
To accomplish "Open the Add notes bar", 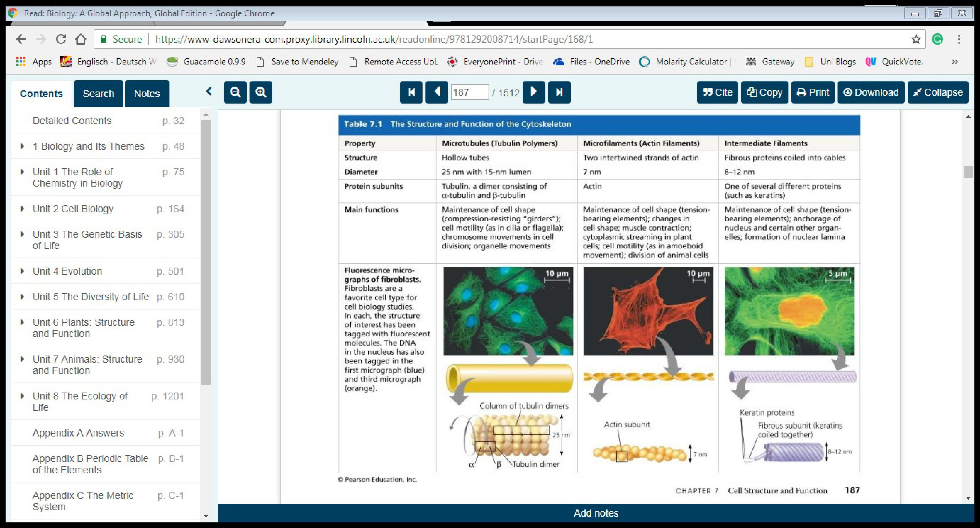I will coord(596,513).
